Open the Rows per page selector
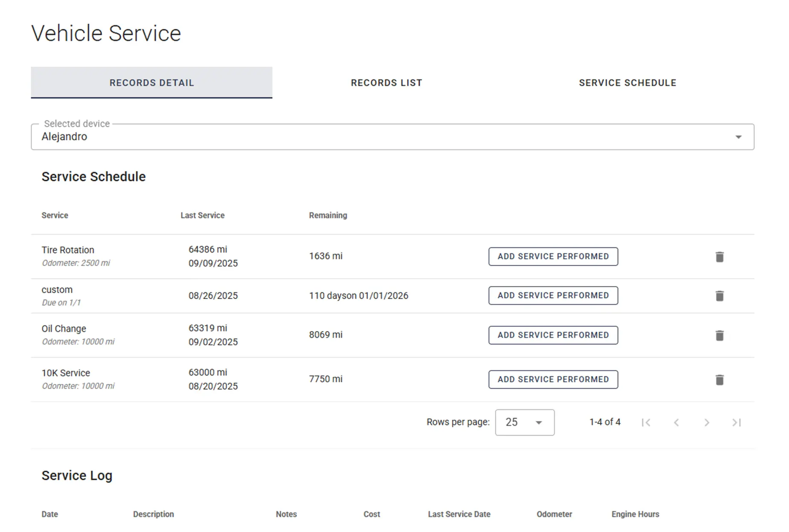789x532 pixels. (524, 422)
